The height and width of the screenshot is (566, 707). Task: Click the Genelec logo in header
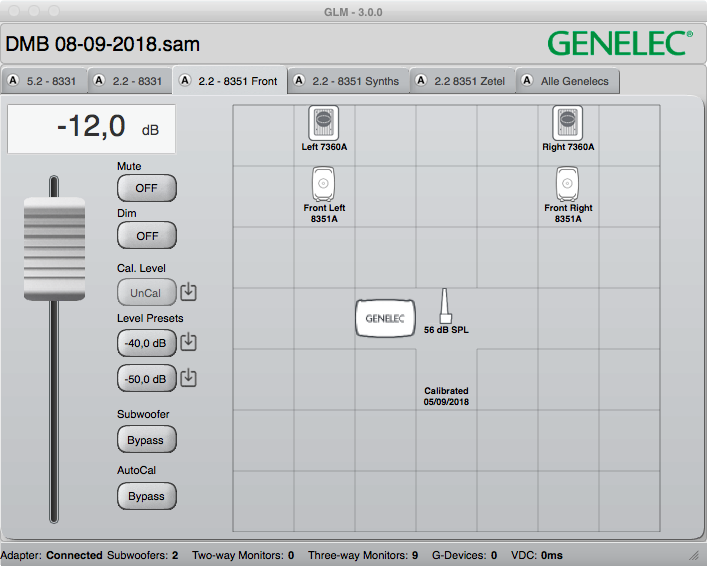tap(620, 43)
